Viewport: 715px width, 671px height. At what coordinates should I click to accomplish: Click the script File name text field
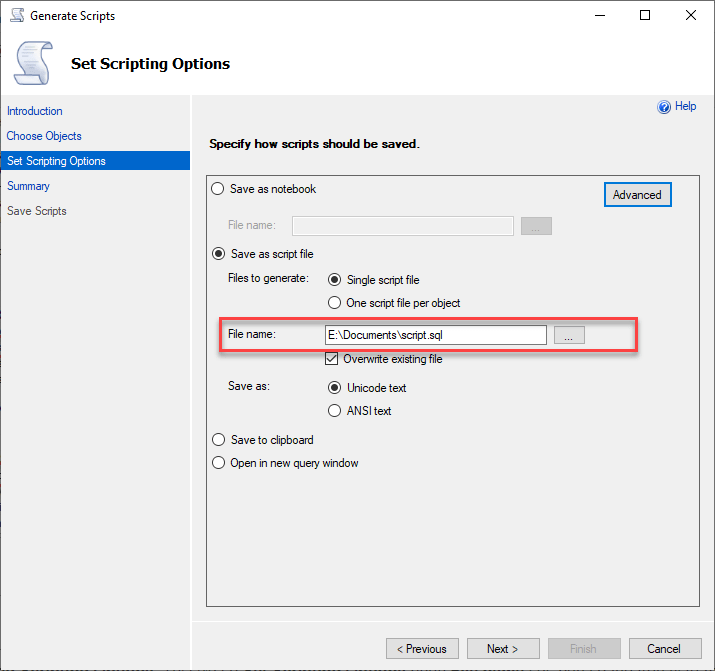click(x=435, y=336)
